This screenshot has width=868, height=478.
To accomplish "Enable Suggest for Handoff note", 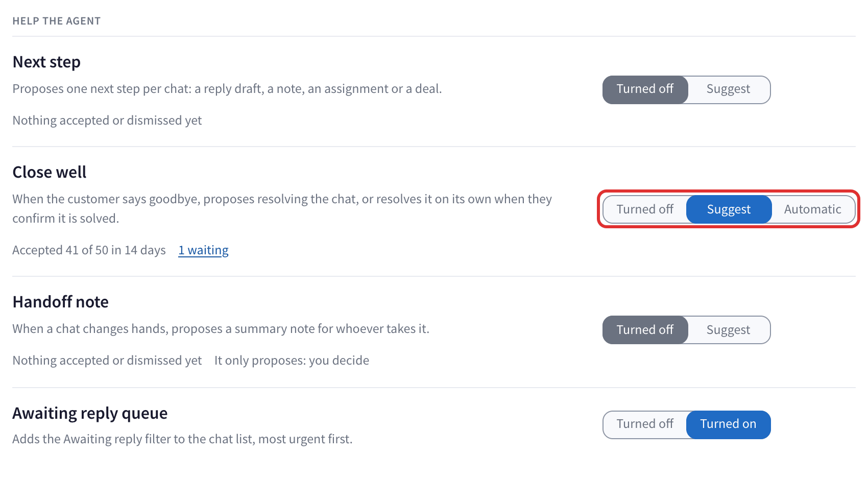I will coord(729,330).
